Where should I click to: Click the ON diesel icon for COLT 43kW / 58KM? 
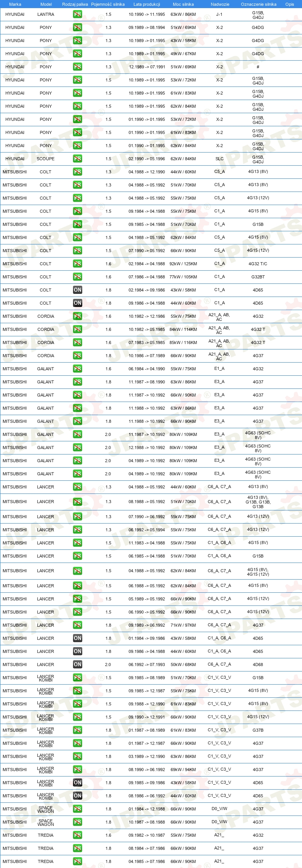pyautogui.click(x=77, y=290)
